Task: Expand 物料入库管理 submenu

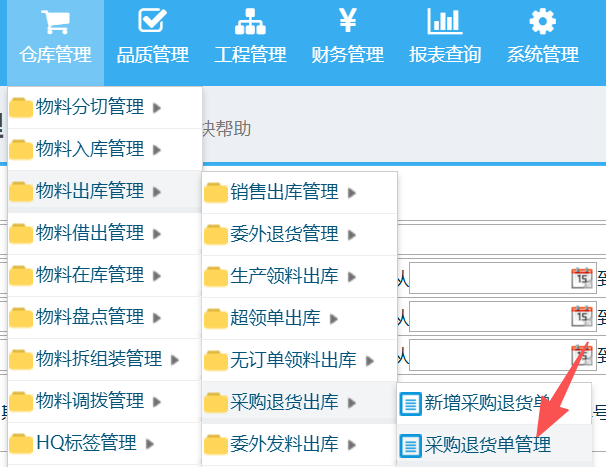Action: [90, 149]
